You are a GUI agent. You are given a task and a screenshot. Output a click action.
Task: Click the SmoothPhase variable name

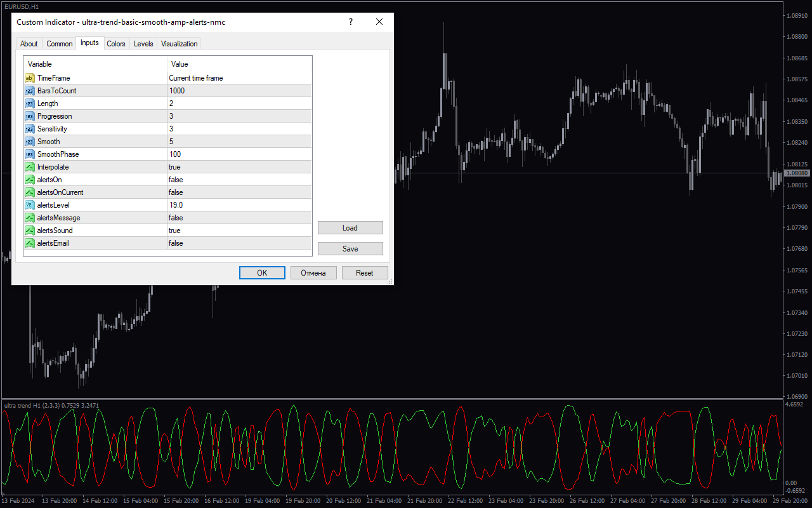(58, 154)
